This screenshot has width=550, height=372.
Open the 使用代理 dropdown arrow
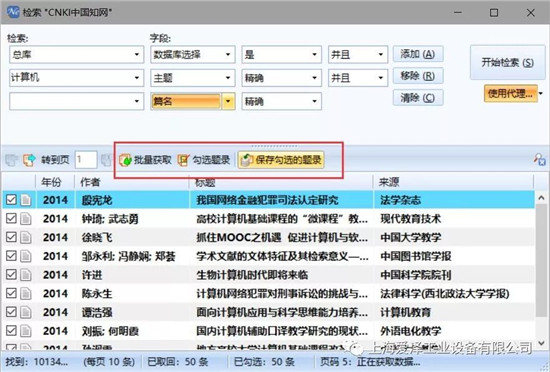click(541, 93)
